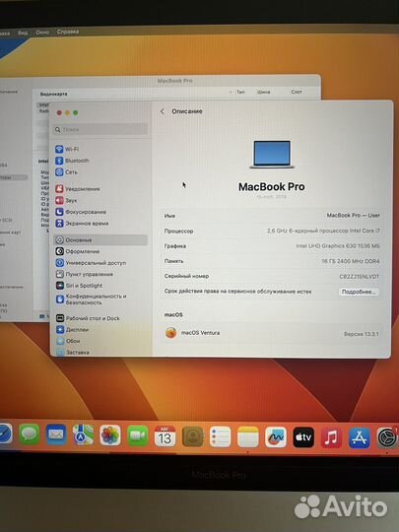Viewport: 399px width, 532px height.
Task: Open Contacts from the Dock
Action: [193, 436]
